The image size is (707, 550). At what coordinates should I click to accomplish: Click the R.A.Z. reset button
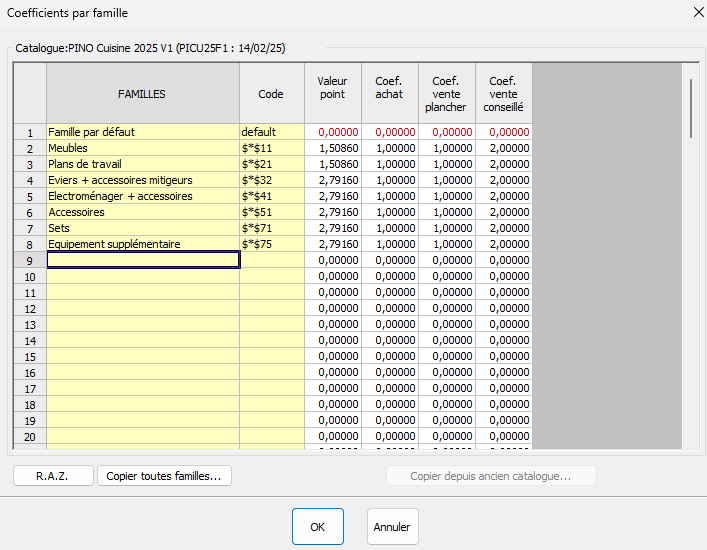tap(52, 476)
